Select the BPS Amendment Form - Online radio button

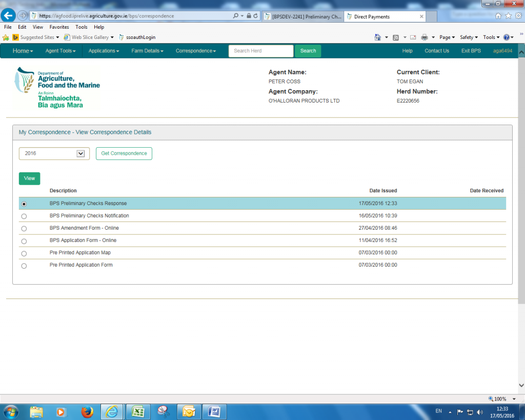[24, 229]
